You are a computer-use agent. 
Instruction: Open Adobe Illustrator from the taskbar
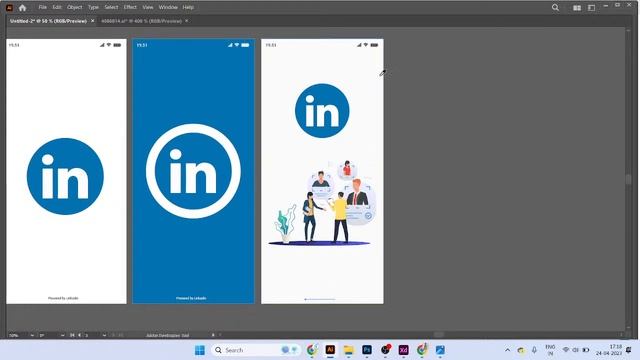pos(330,350)
